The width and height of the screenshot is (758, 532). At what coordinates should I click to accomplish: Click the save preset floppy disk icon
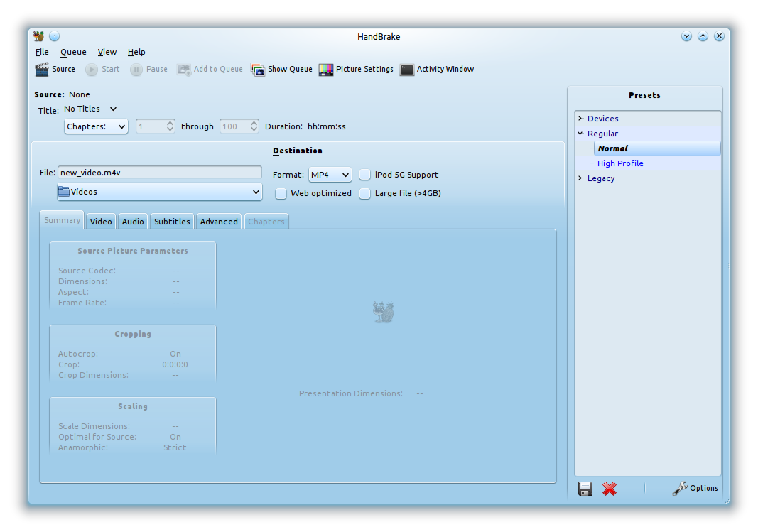[585, 489]
